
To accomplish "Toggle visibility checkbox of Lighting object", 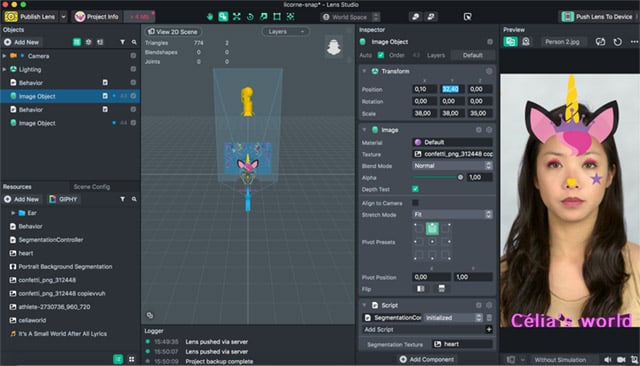I will pos(133,69).
